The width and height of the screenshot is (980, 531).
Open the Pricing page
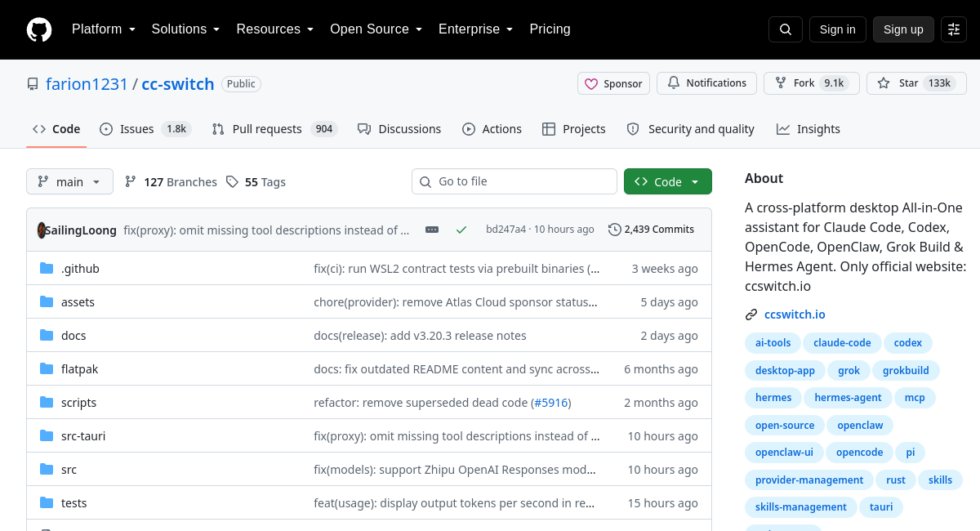pos(550,29)
